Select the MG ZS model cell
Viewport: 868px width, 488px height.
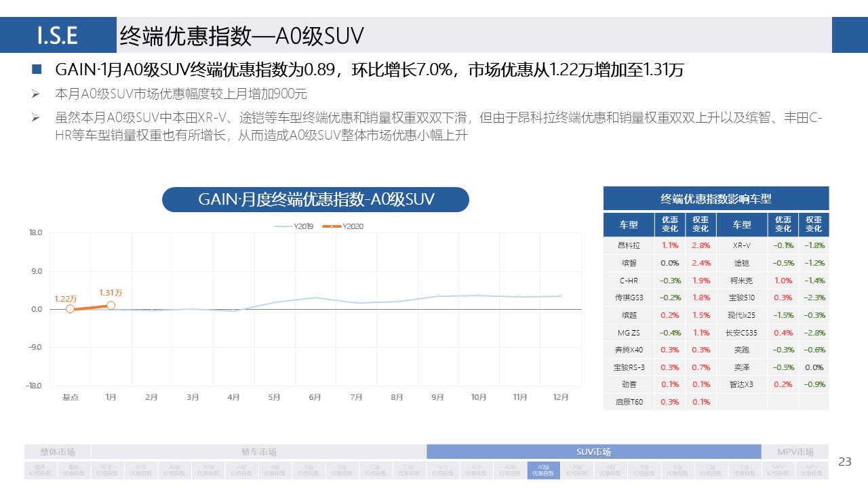coord(629,333)
